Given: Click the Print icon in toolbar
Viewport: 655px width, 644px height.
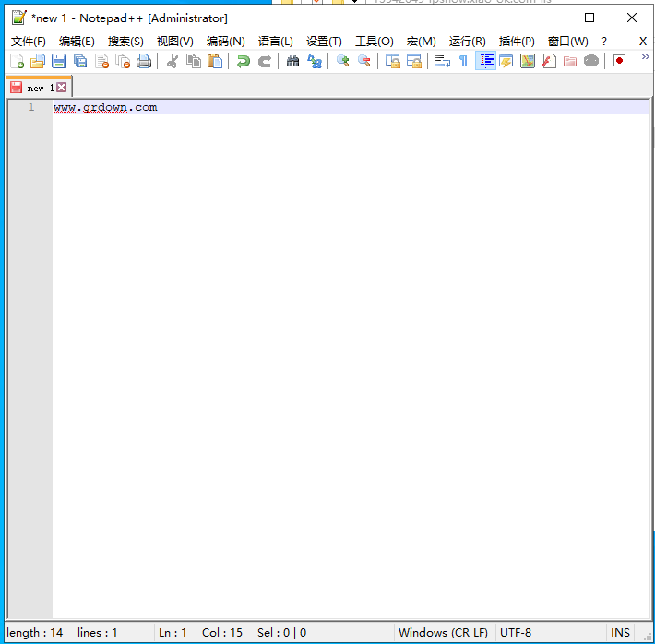Looking at the screenshot, I should coord(144,61).
